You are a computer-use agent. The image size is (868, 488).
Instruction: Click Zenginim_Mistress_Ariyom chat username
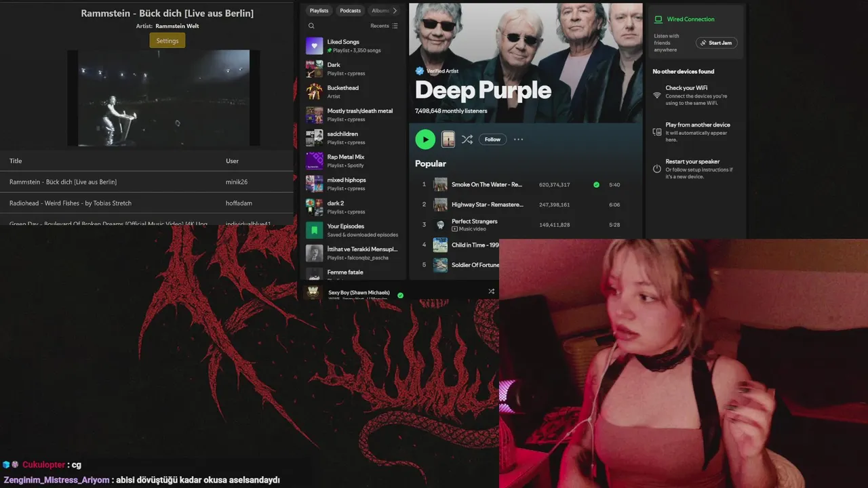pos(56,480)
